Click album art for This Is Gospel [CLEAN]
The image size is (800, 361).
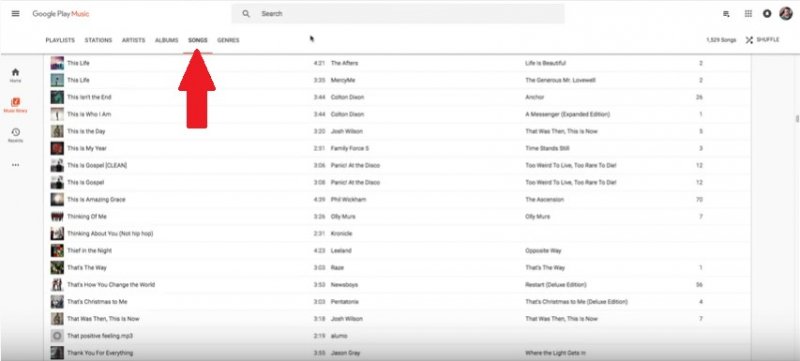[x=57, y=165]
